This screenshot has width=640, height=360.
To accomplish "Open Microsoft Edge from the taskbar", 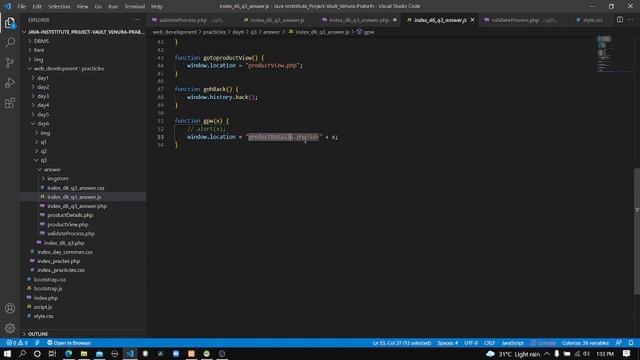I will point(69,353).
